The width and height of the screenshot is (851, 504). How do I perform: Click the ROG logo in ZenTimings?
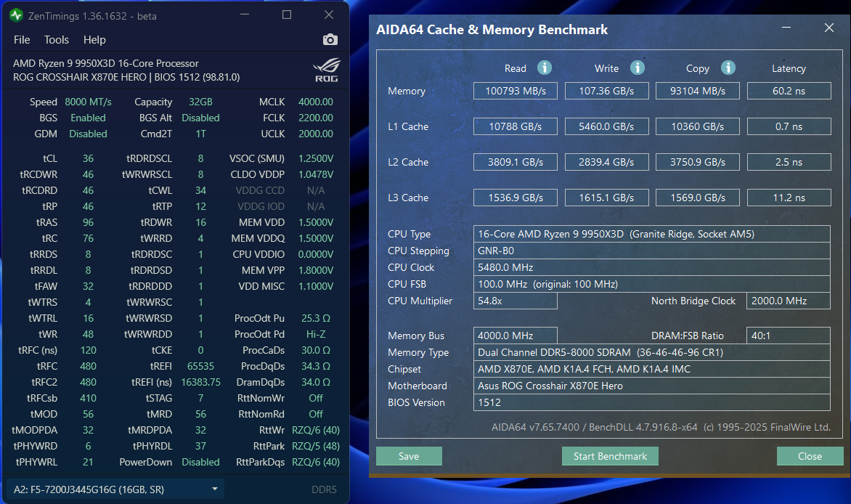pyautogui.click(x=327, y=70)
